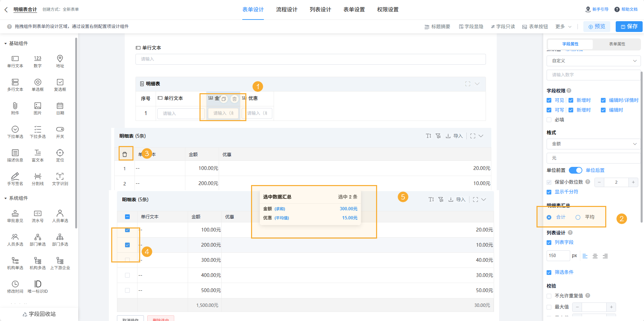Select the 单选框 radio component
This screenshot has width=644, height=321.
tap(38, 85)
